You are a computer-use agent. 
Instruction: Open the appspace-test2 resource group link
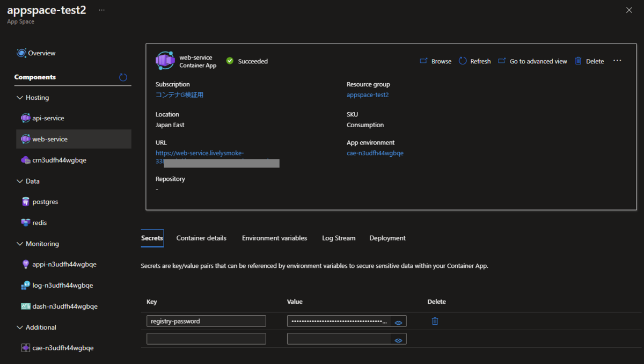pyautogui.click(x=368, y=95)
